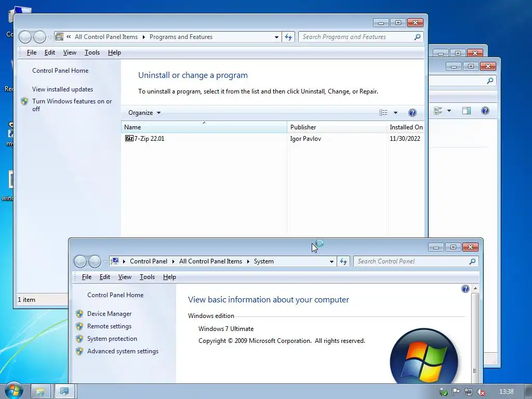Click the Control Panel icon in Programs address bar
The image size is (532, 399).
[x=59, y=37]
